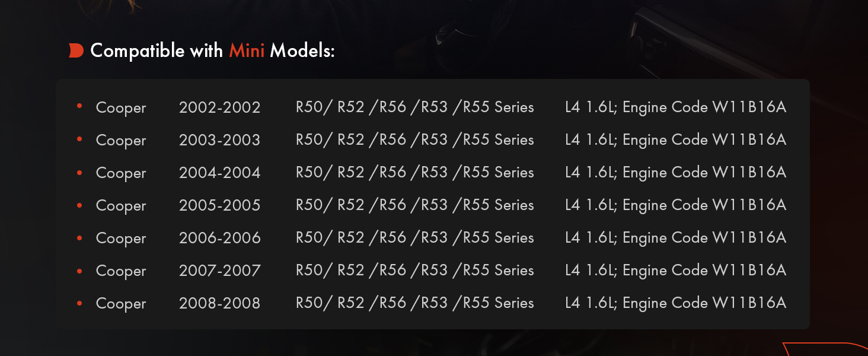Click the red bullet beside 2008-2008 row
The image size is (868, 356).
(x=79, y=303)
